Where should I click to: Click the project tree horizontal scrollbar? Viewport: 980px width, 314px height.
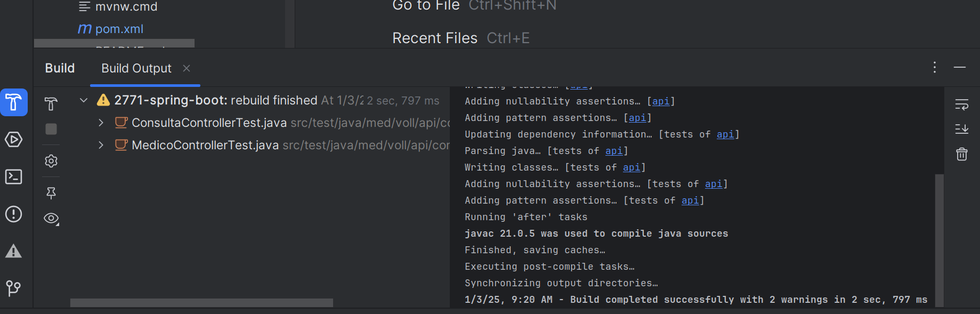pyautogui.click(x=114, y=43)
